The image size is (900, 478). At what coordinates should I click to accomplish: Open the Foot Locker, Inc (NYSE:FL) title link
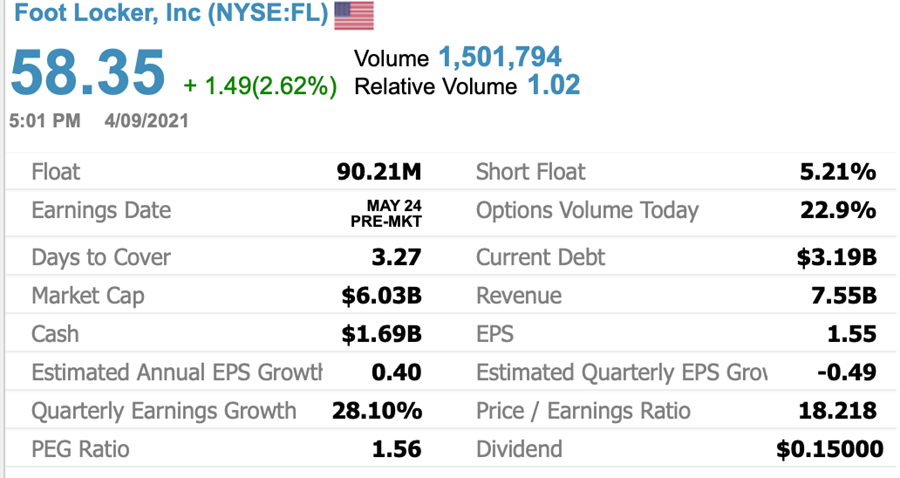click(171, 14)
